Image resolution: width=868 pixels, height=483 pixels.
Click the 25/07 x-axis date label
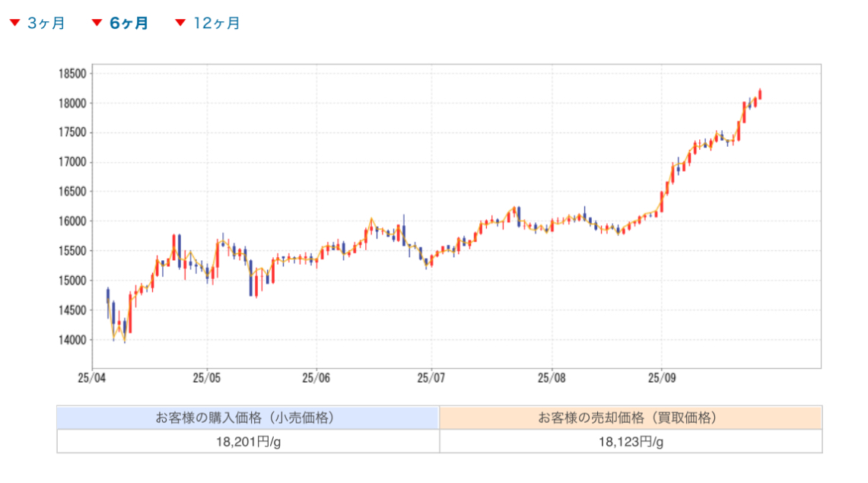tap(431, 377)
